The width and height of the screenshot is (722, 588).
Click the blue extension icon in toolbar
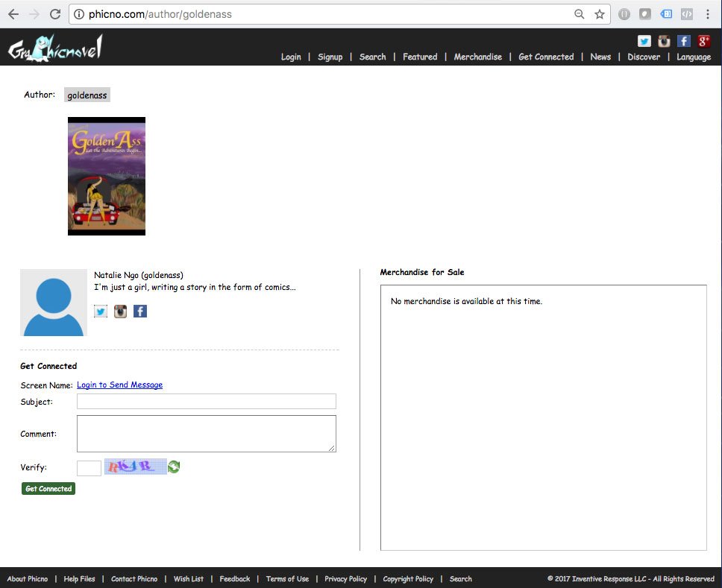666,14
